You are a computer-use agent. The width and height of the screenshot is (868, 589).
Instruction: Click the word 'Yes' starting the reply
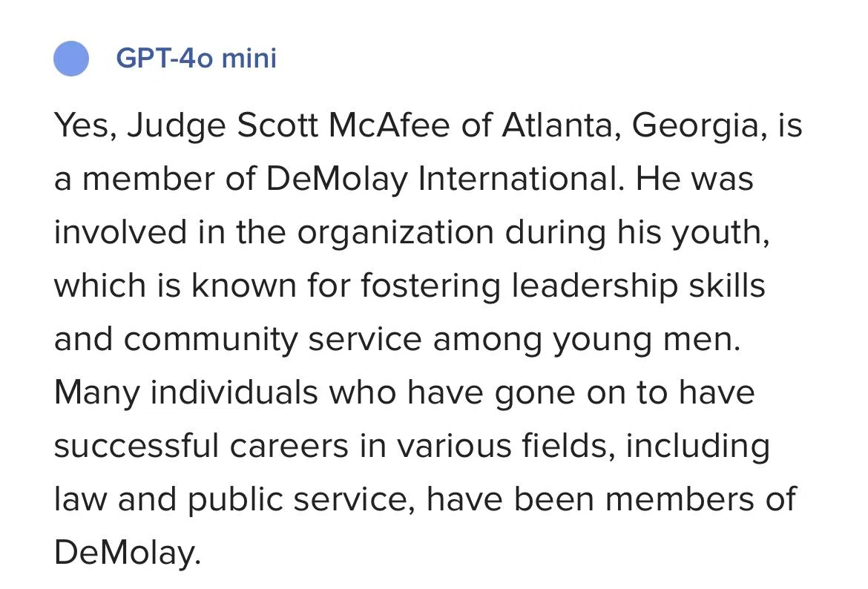[84, 125]
